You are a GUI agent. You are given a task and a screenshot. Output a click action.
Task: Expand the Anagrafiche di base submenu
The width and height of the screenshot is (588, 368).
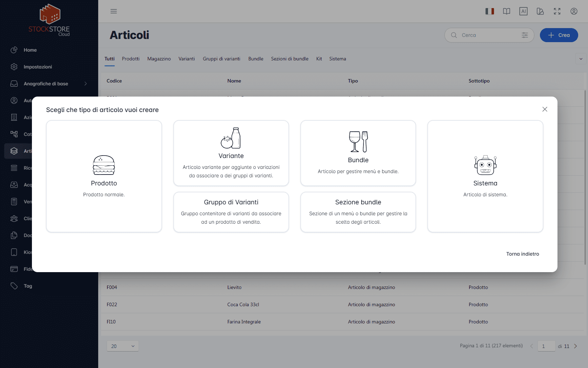pos(85,84)
